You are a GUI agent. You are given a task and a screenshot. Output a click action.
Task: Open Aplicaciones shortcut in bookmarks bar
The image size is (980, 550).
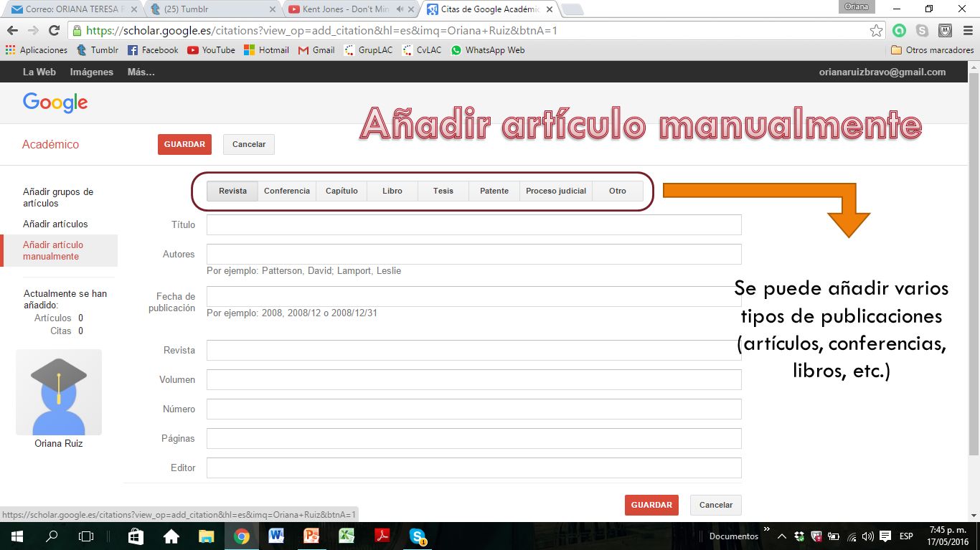36,50
